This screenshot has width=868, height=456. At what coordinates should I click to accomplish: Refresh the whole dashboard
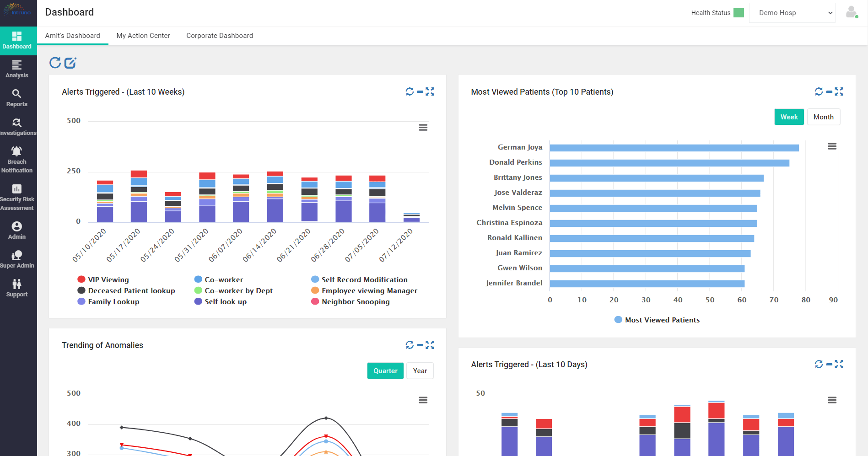coord(55,63)
